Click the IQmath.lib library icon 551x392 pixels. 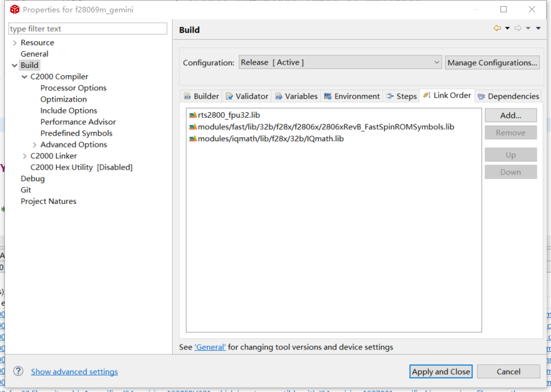193,139
